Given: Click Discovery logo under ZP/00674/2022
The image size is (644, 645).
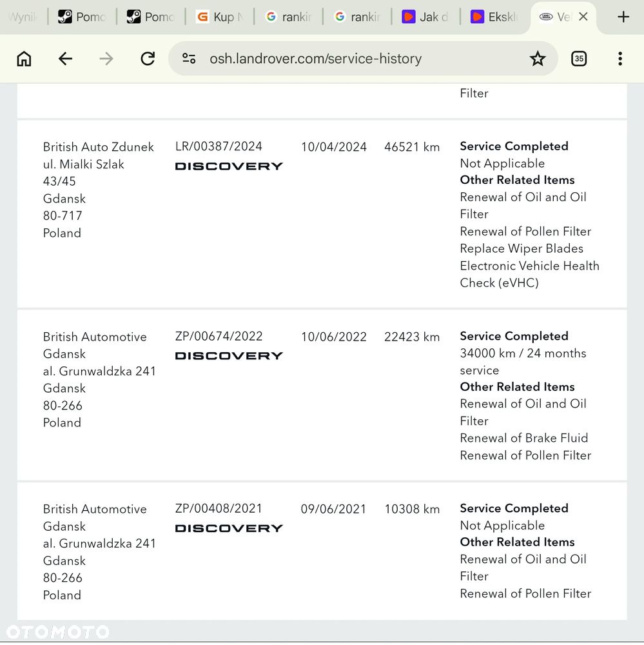Looking at the screenshot, I should [229, 356].
